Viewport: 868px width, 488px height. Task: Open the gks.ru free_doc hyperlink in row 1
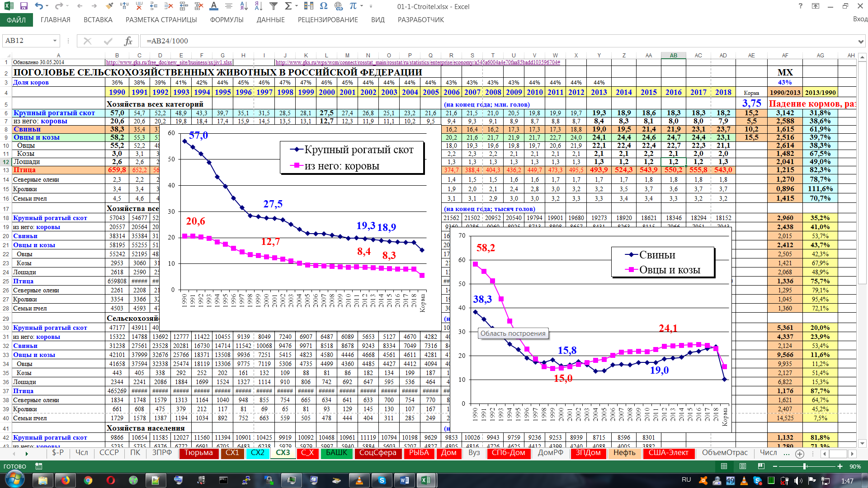point(169,62)
